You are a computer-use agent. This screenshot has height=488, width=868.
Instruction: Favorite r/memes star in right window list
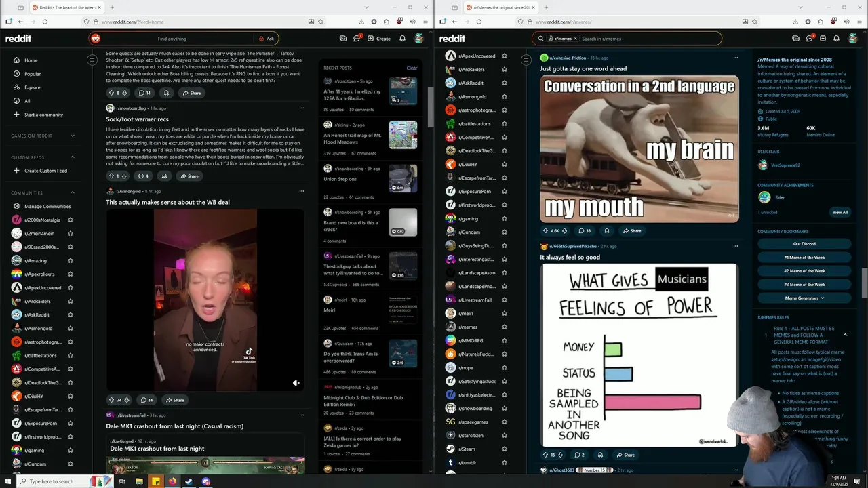pyautogui.click(x=504, y=327)
